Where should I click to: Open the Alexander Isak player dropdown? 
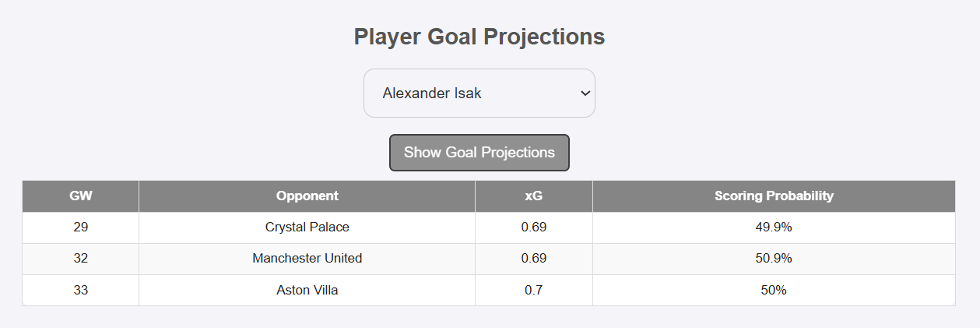click(x=479, y=93)
